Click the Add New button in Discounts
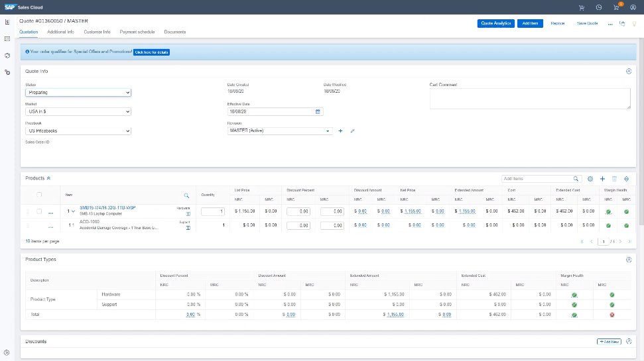 point(608,342)
